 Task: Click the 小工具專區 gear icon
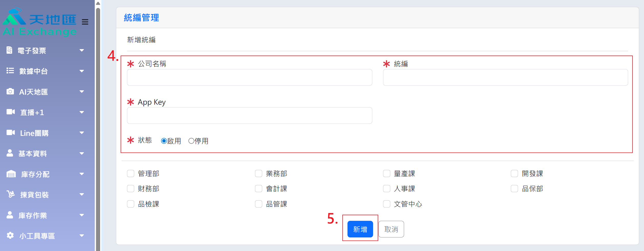pyautogui.click(x=10, y=235)
